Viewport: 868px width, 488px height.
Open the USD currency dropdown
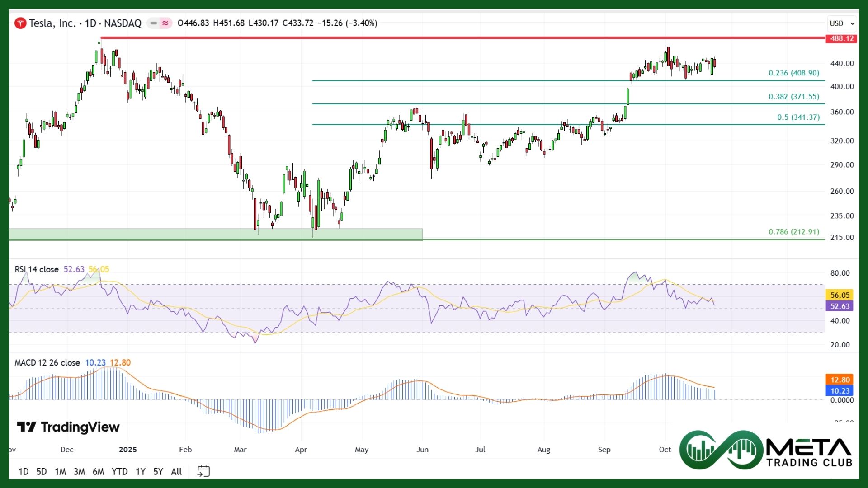click(841, 23)
